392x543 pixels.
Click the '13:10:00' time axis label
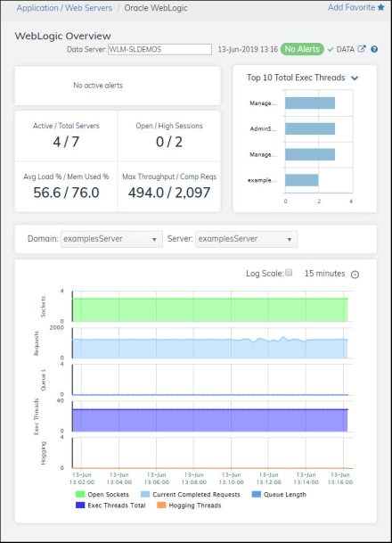coord(231,482)
